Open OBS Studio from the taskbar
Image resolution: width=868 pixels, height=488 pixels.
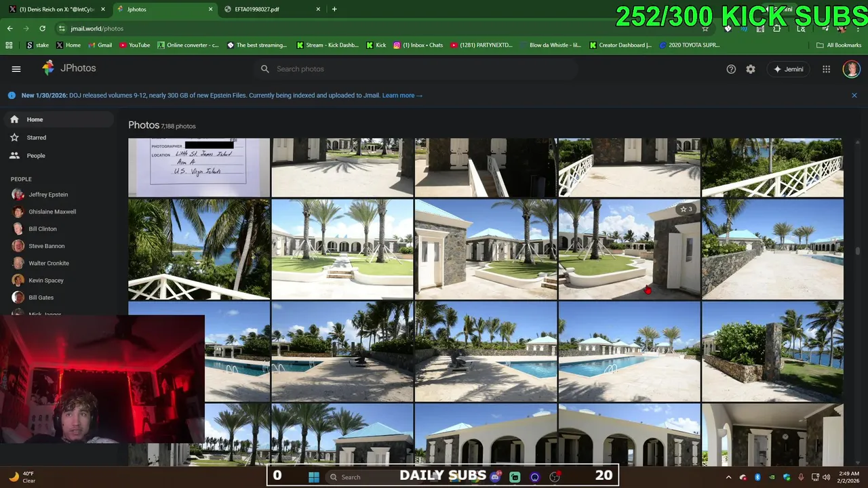pyautogui.click(x=555, y=476)
